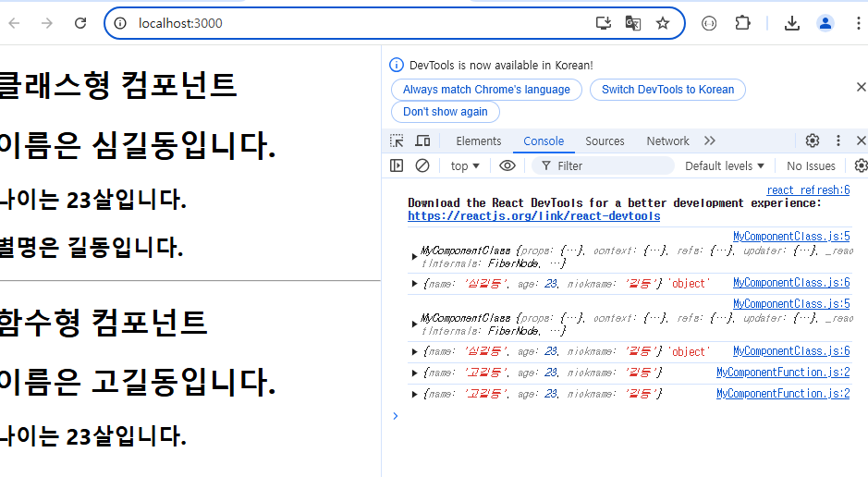Open console settings gear

861,165
